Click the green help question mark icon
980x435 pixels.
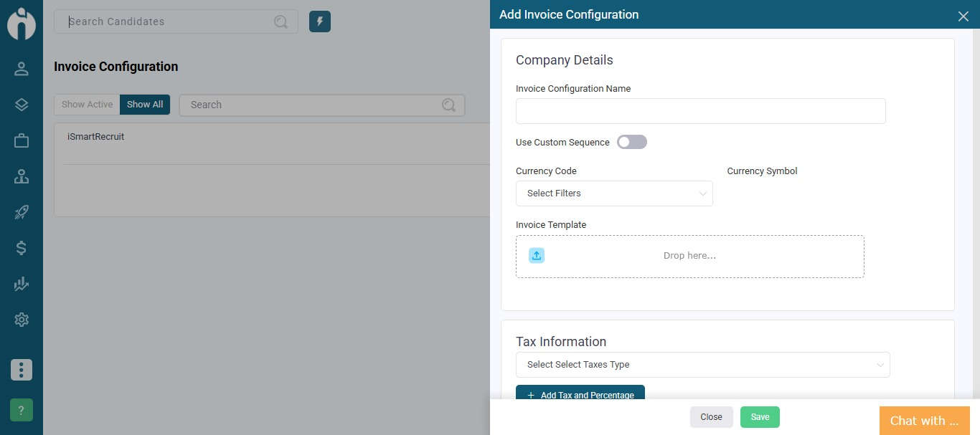pos(22,410)
